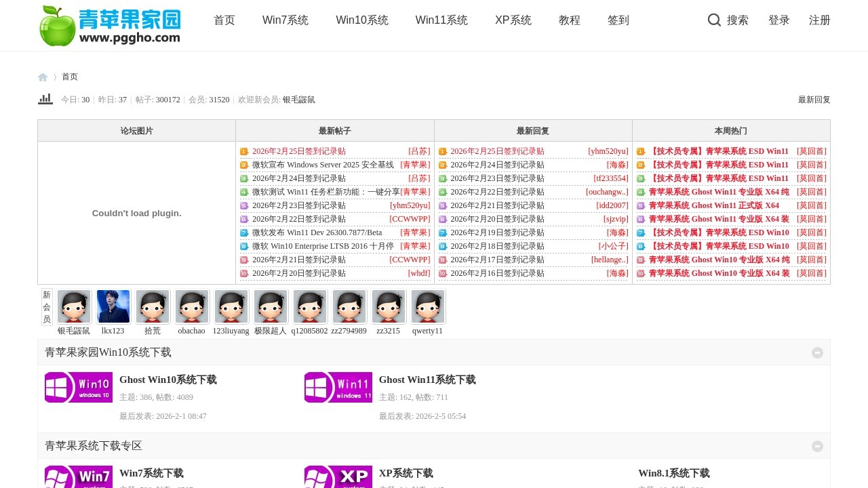This screenshot has width=868, height=488.
Task: Click the XP system download icon
Action: pyautogui.click(x=338, y=476)
